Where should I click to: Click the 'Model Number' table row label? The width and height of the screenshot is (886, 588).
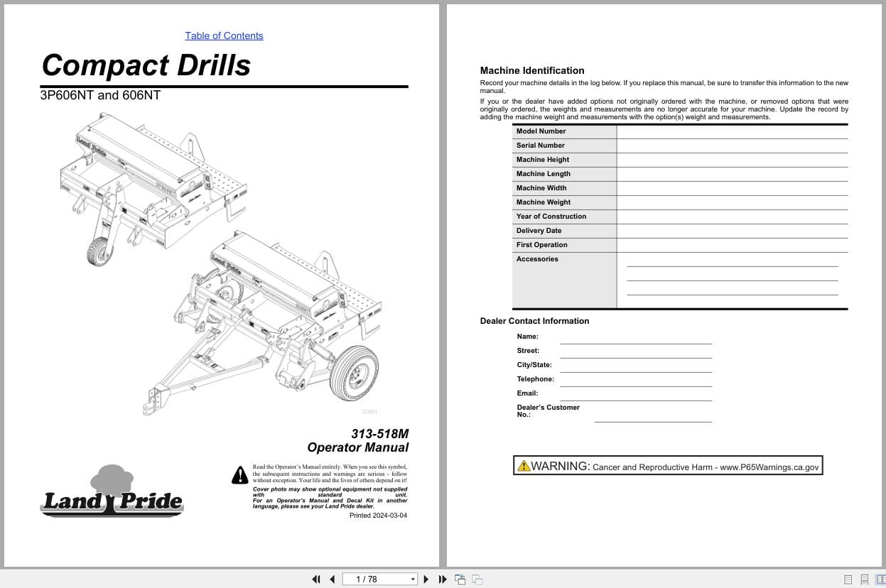pos(541,131)
